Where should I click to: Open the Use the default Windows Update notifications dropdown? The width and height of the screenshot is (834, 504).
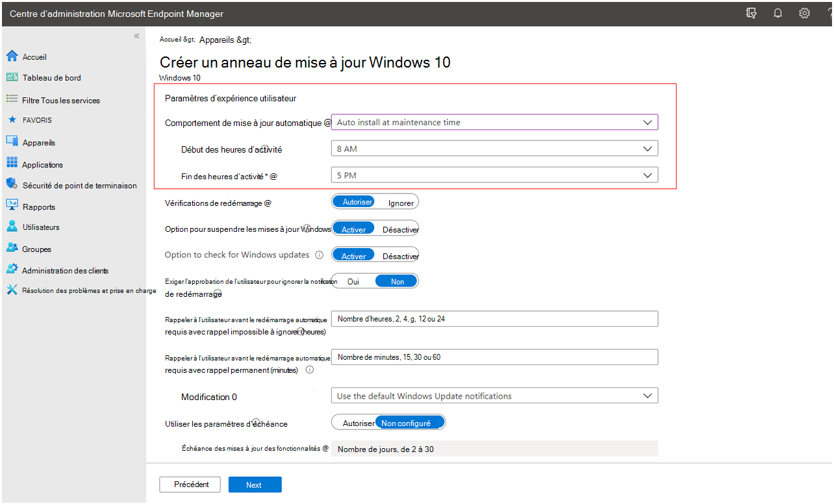(494, 396)
